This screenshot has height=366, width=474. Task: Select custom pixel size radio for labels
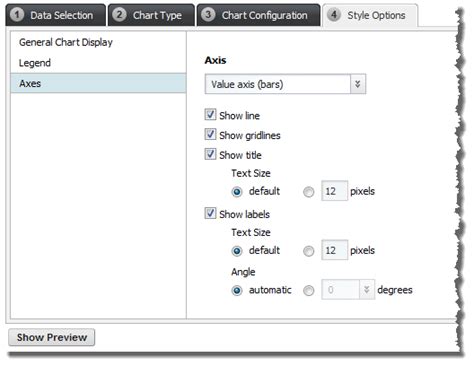(x=309, y=251)
